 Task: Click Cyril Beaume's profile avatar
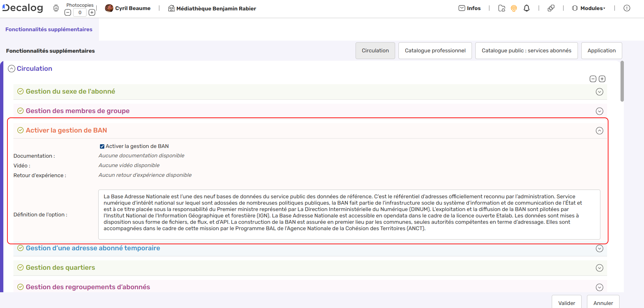[x=109, y=8]
